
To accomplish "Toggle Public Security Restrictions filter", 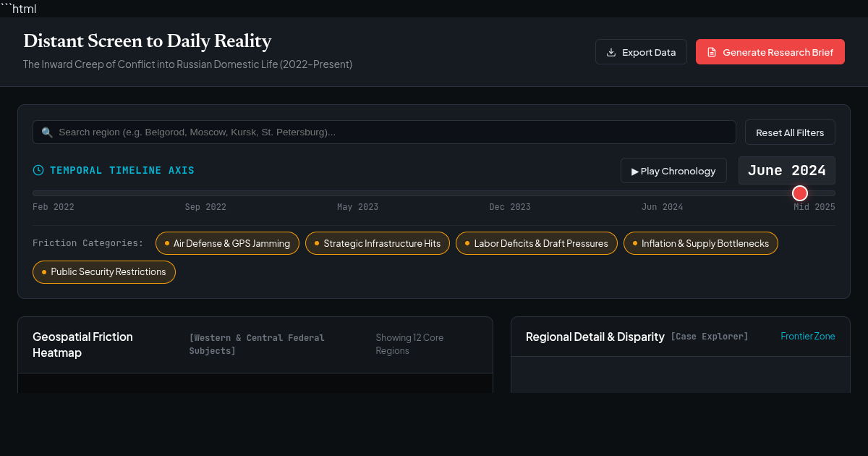I will click(104, 272).
